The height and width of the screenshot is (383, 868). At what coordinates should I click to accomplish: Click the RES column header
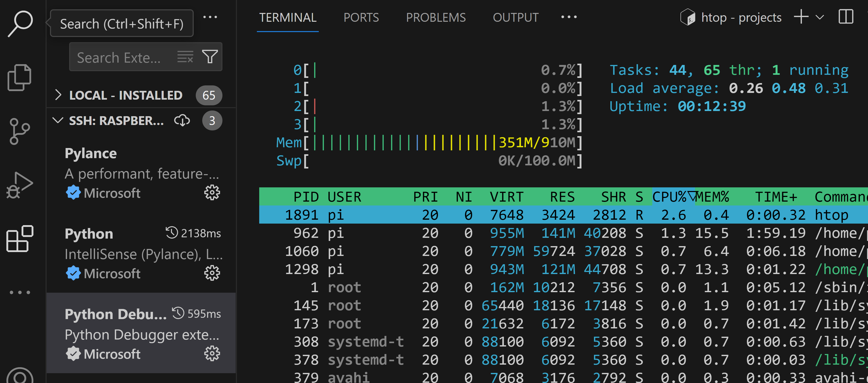[562, 196]
